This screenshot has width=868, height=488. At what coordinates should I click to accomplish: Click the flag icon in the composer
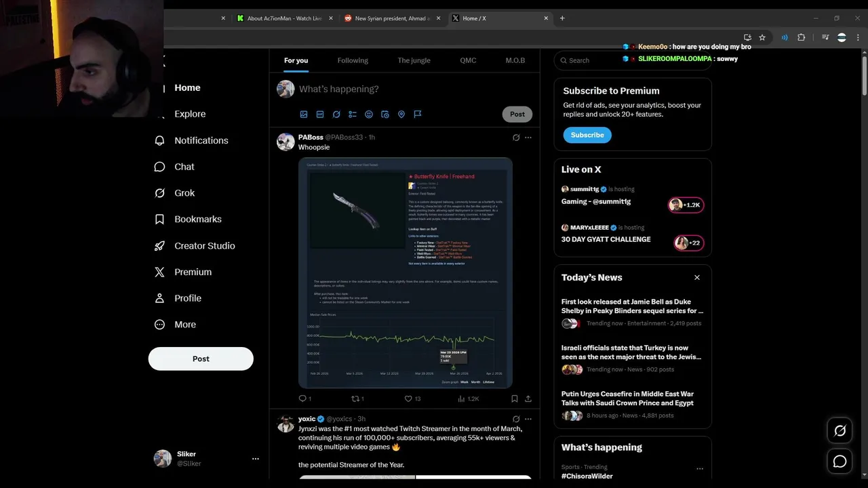pos(418,115)
